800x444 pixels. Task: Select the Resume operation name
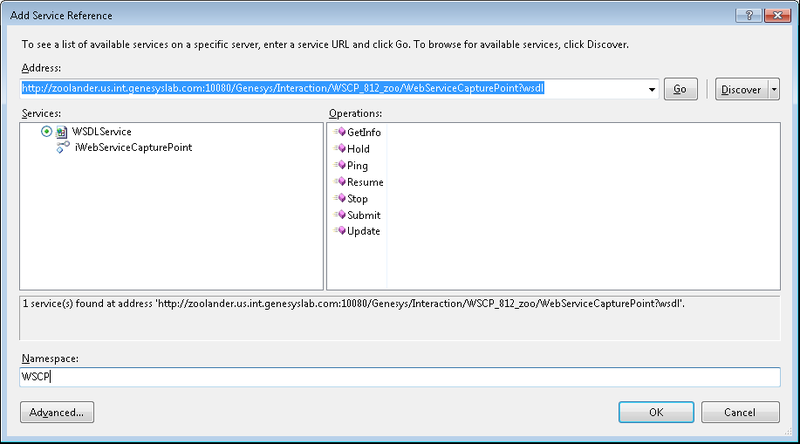365,182
